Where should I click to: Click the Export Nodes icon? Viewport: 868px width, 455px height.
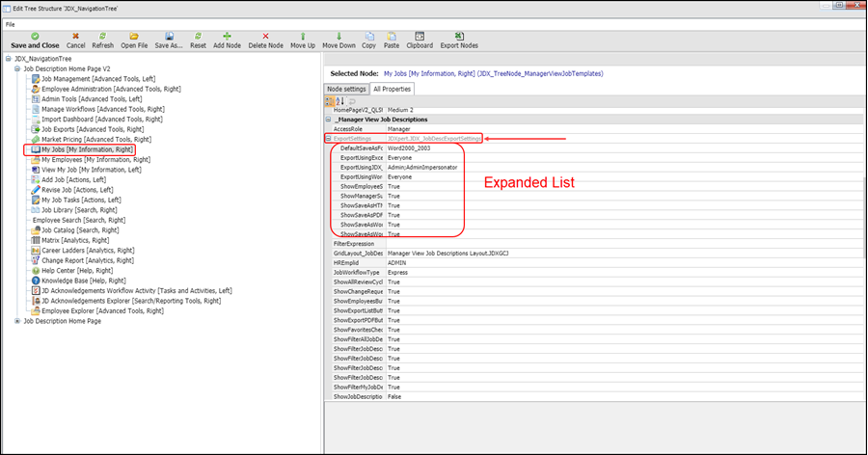458,36
